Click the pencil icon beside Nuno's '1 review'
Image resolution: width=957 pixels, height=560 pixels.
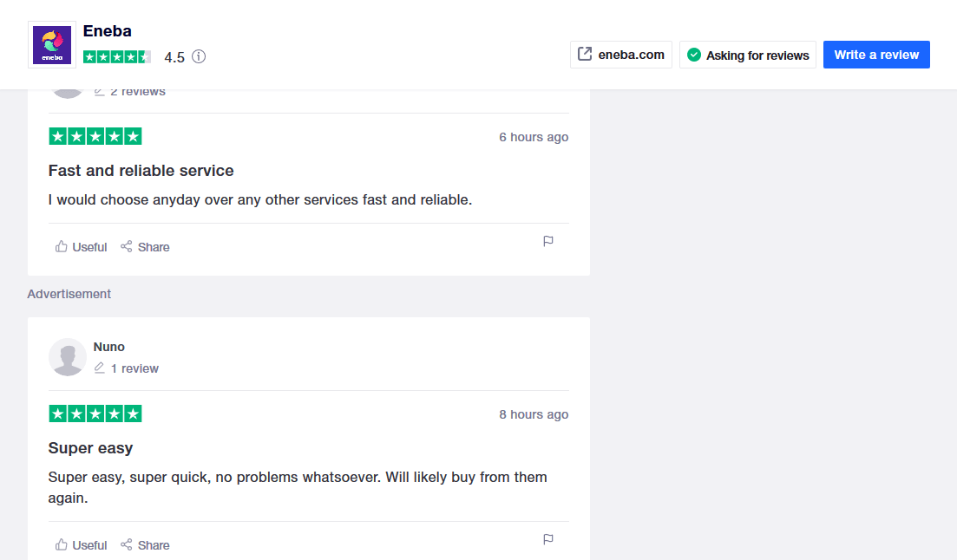[x=100, y=368]
